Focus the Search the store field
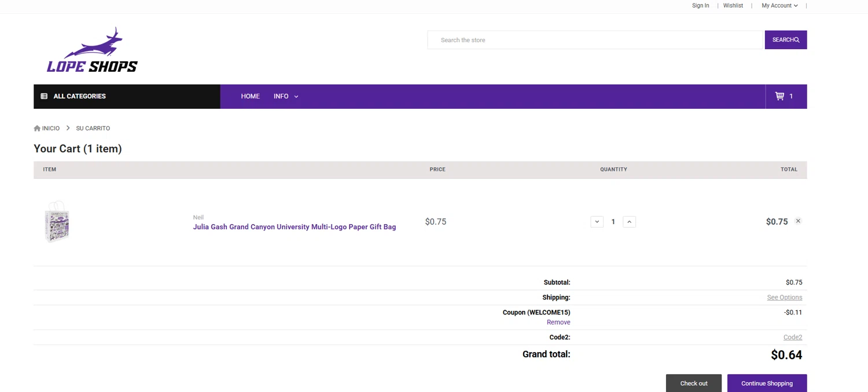The image size is (868, 392). (596, 40)
